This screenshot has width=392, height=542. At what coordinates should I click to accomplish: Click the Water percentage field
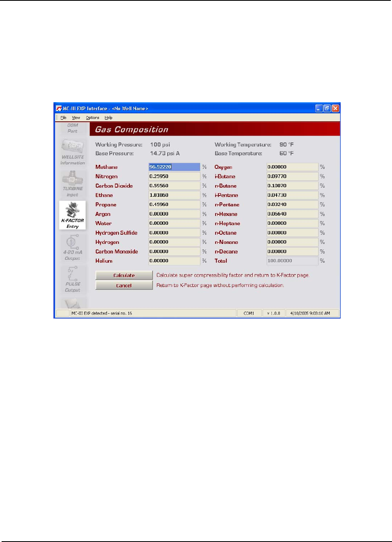coord(174,223)
